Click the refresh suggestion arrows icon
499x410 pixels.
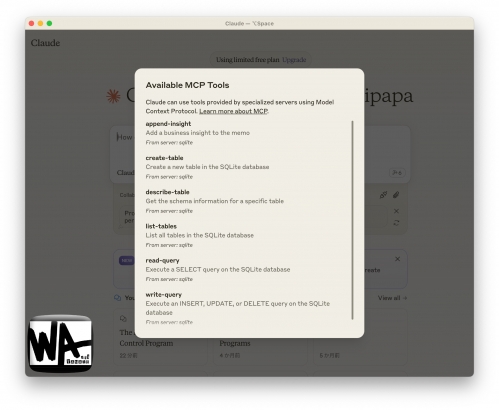[x=396, y=223]
